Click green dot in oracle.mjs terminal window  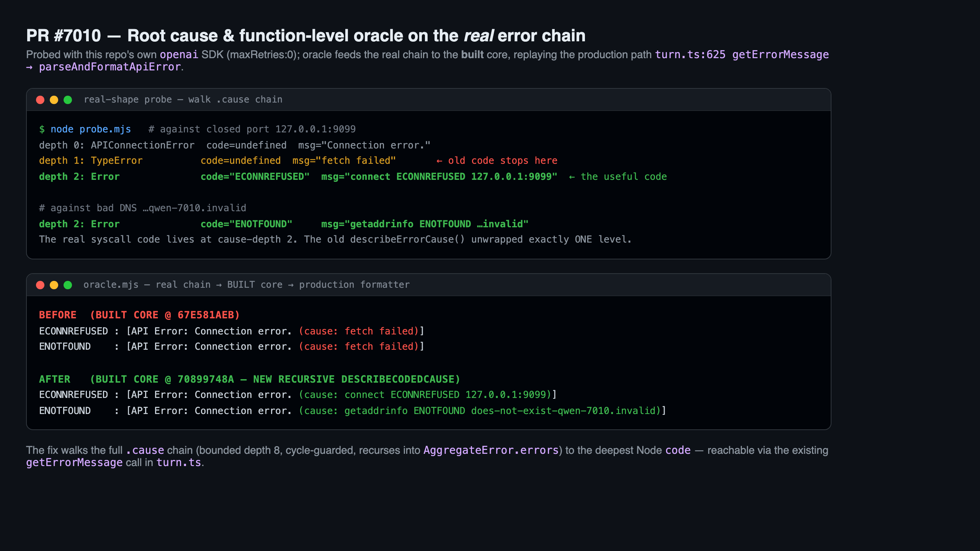click(x=68, y=285)
